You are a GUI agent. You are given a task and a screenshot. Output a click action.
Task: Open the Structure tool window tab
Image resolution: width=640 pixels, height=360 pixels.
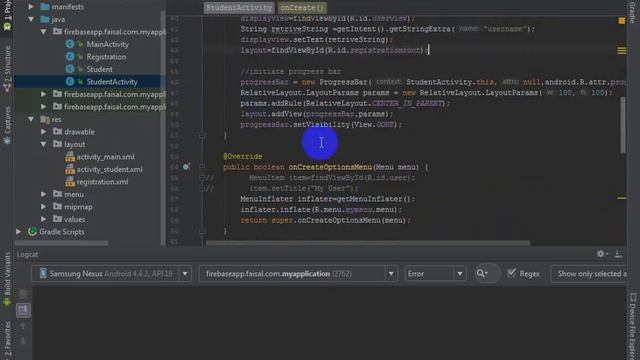pyautogui.click(x=7, y=69)
